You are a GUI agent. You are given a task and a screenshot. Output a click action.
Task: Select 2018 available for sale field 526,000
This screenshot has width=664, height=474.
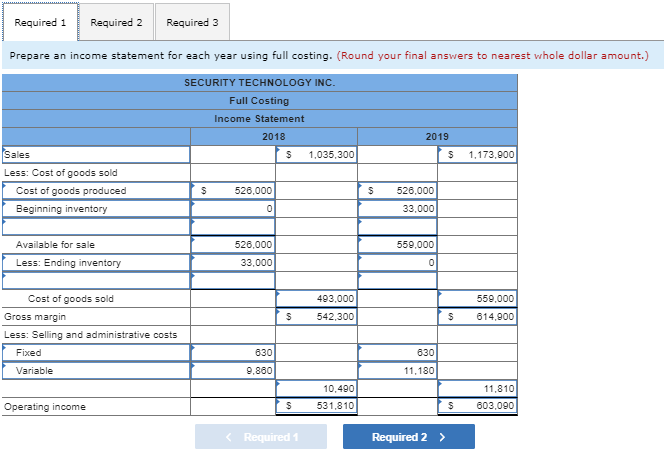233,244
